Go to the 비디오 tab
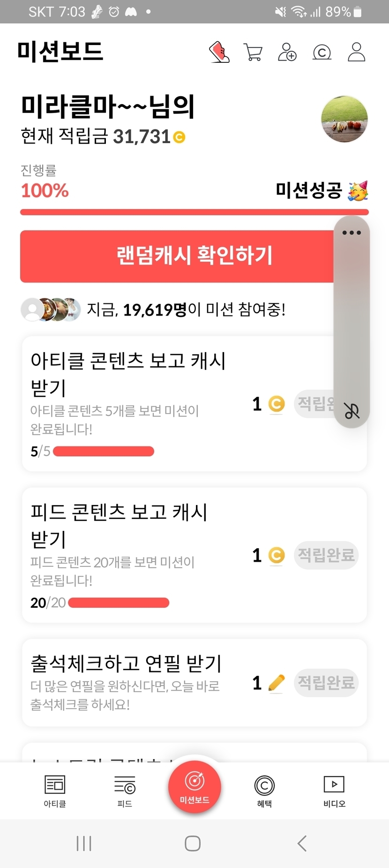Screen dimensions: 389x868 click(334, 791)
